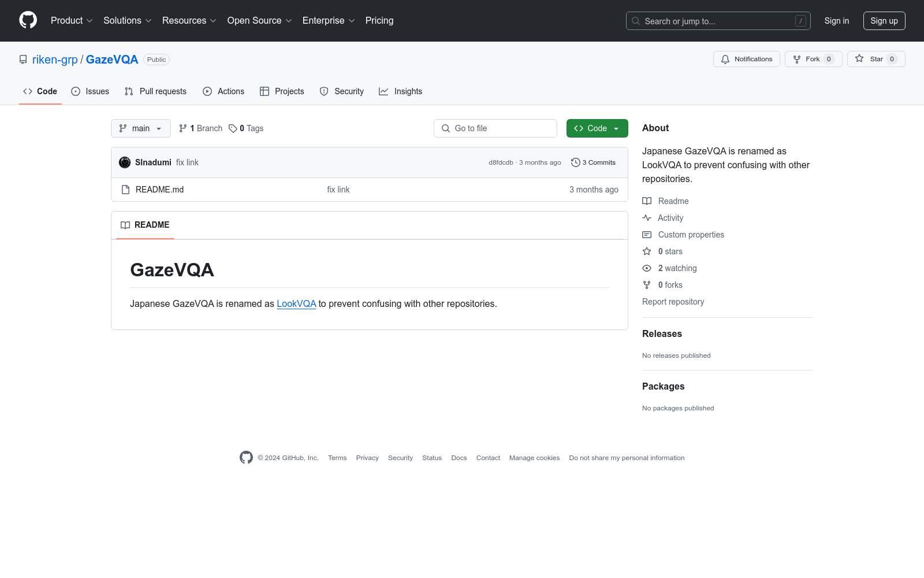Image resolution: width=924 pixels, height=578 pixels.
Task: Select the Code tab
Action: point(40,91)
